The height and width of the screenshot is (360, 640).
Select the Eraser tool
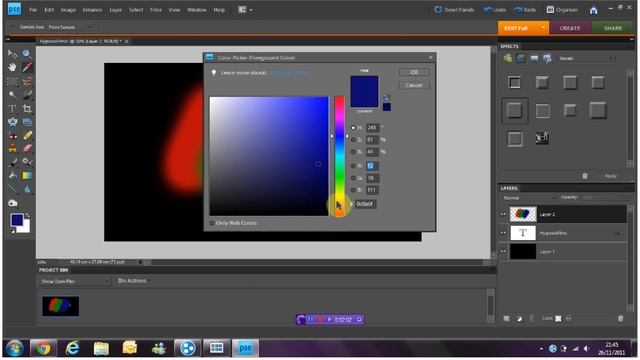[27, 149]
